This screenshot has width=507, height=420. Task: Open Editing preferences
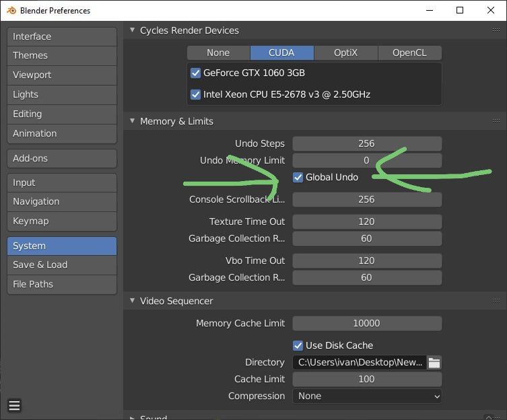[x=62, y=114]
